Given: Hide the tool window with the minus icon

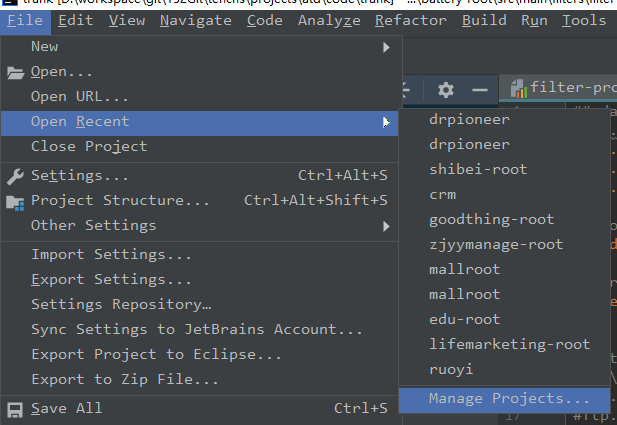Looking at the screenshot, I should tap(480, 90).
